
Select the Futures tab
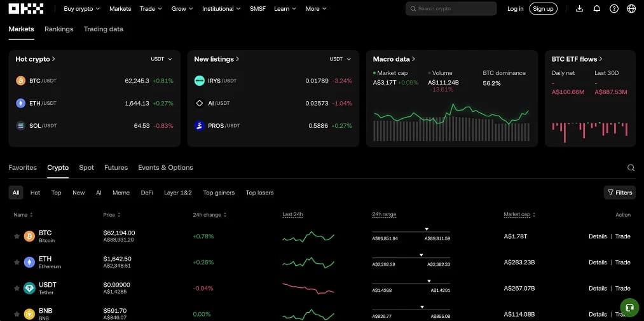point(116,167)
